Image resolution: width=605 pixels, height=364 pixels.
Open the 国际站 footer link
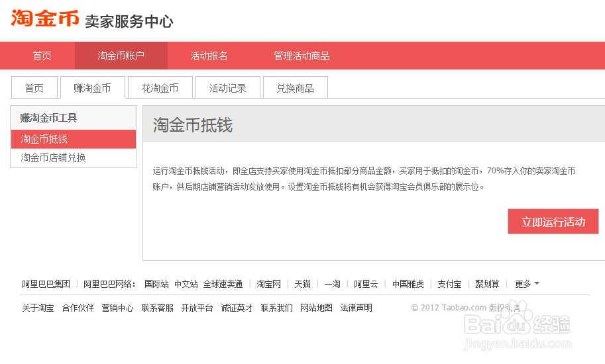(156, 285)
